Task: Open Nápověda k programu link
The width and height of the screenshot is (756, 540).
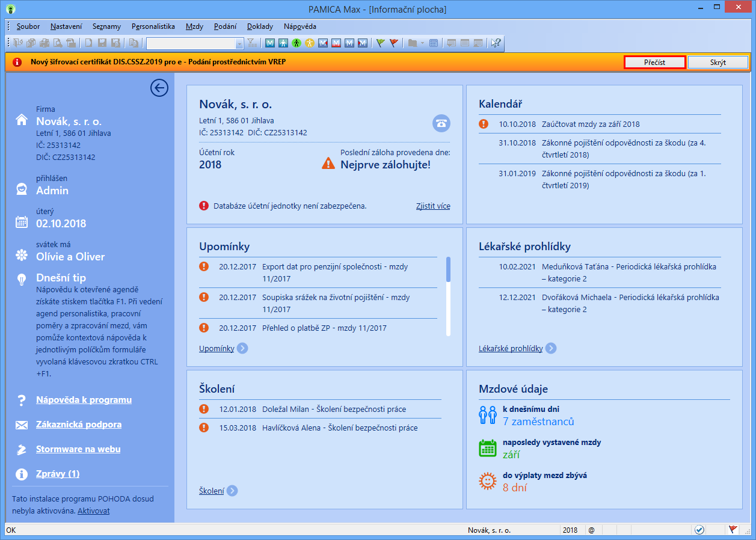Action: click(x=84, y=400)
